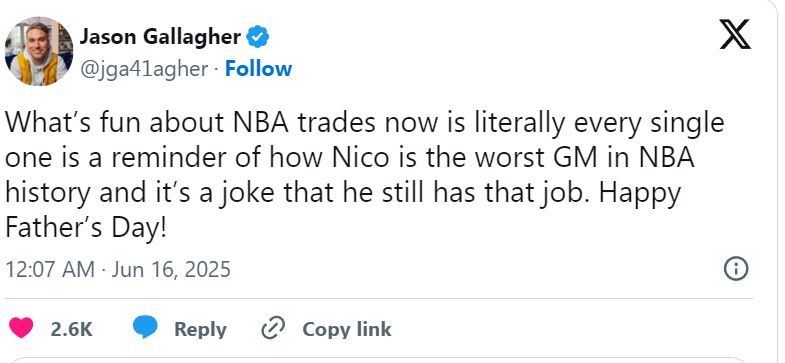Open Jason Gallagher's profile photo
The height and width of the screenshot is (363, 785).
tap(39, 51)
